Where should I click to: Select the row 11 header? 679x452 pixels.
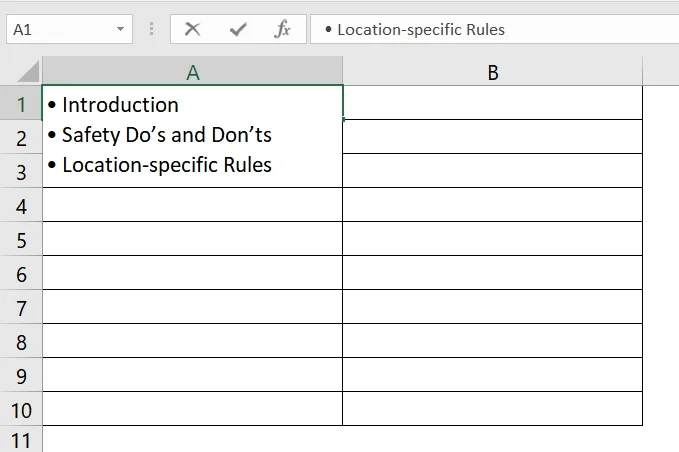pos(21,439)
